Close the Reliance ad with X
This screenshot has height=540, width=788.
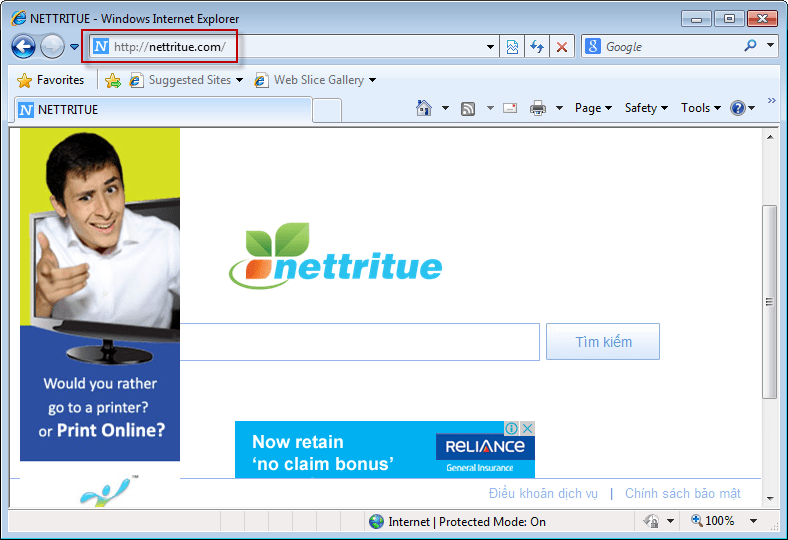coord(527,428)
